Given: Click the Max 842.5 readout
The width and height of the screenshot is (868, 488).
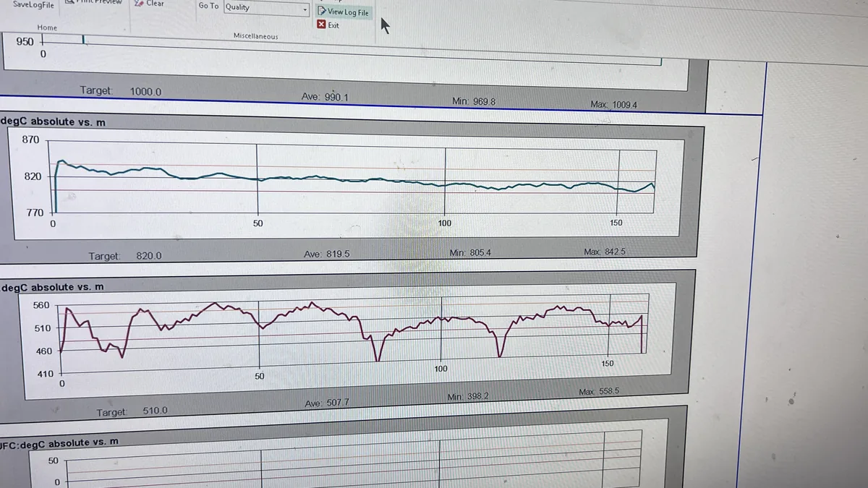Looking at the screenshot, I should 605,252.
